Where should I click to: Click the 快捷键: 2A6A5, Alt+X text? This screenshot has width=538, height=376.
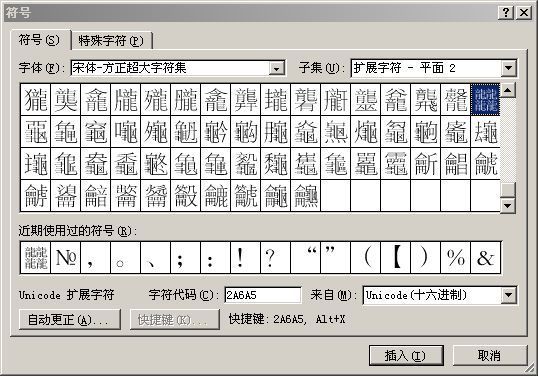point(287,319)
